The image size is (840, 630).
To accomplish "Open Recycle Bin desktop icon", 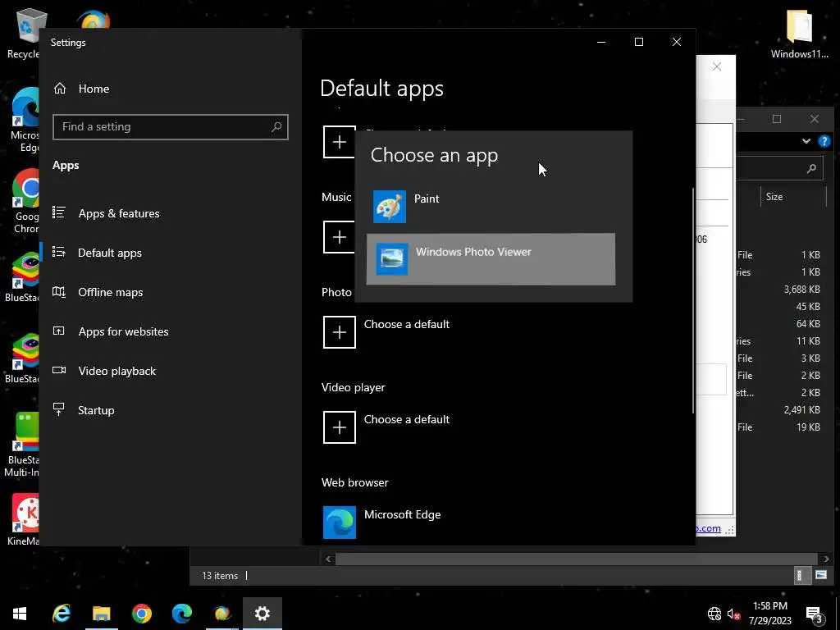I will point(24,33).
